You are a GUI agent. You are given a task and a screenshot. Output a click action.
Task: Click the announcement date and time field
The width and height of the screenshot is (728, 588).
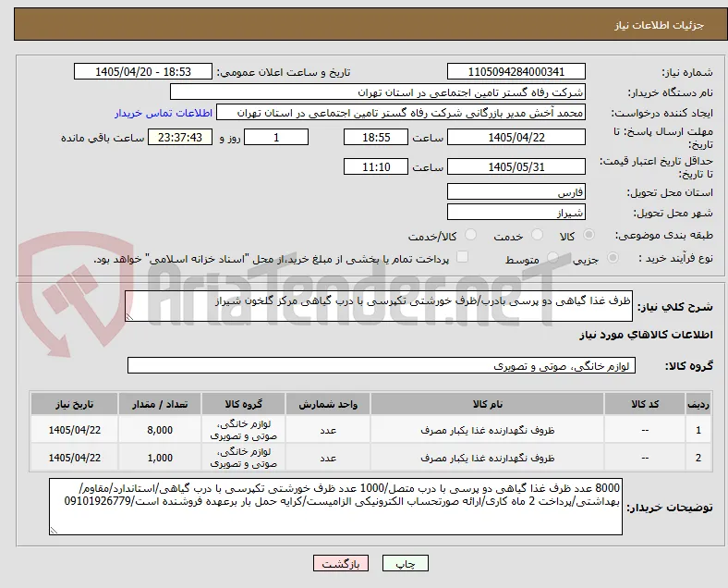click(143, 71)
